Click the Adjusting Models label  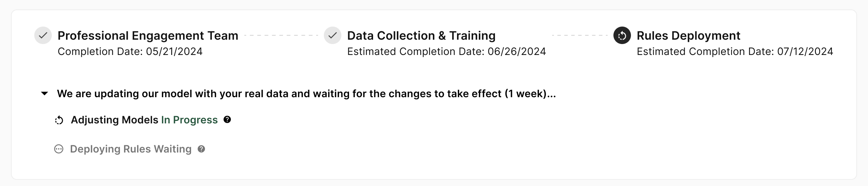[x=115, y=120]
